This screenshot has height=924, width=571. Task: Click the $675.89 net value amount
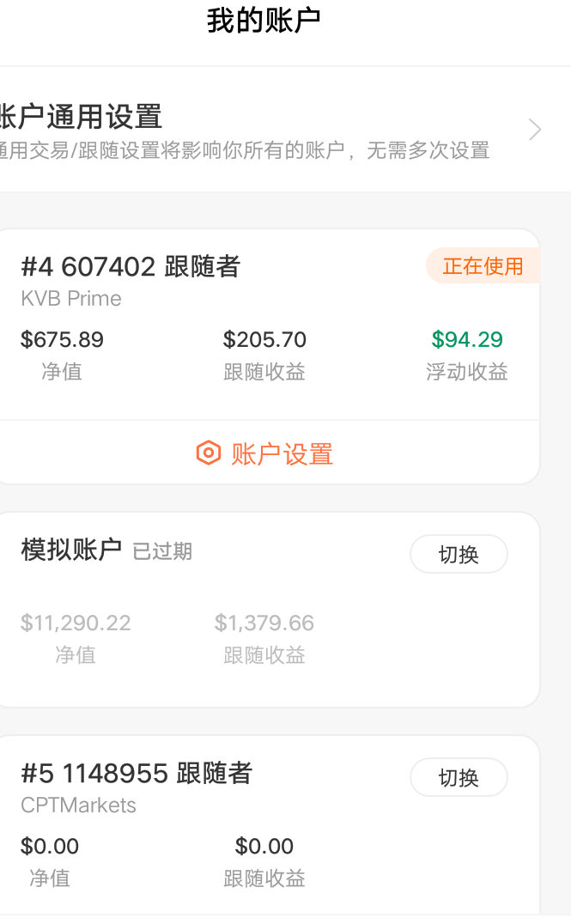tap(62, 340)
